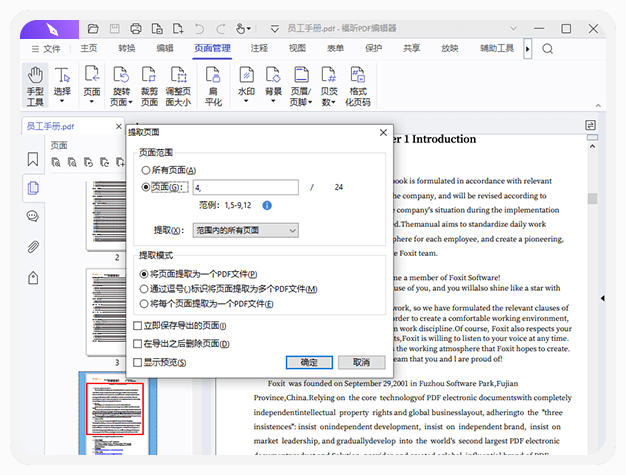Open a file with the folder icon
626x475 pixels.
[93, 29]
